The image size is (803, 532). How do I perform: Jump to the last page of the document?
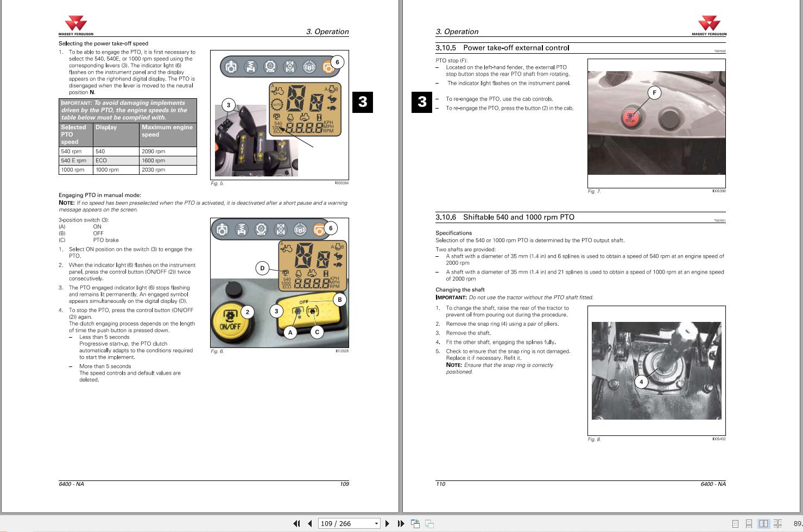[401, 523]
